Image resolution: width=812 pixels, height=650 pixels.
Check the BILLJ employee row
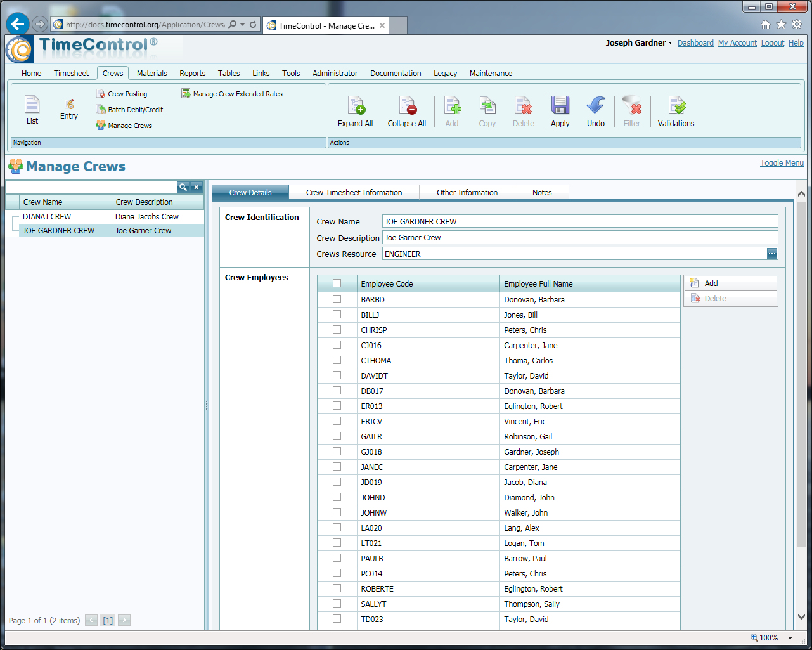(337, 315)
